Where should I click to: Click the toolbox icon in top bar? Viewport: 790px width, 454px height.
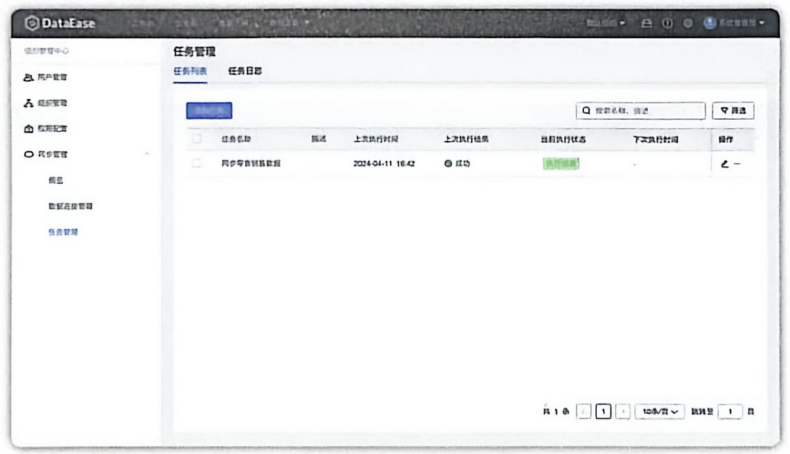click(x=646, y=23)
